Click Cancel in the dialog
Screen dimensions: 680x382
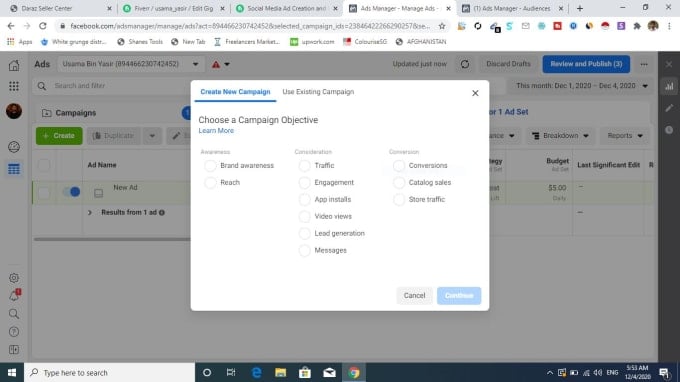click(x=414, y=296)
